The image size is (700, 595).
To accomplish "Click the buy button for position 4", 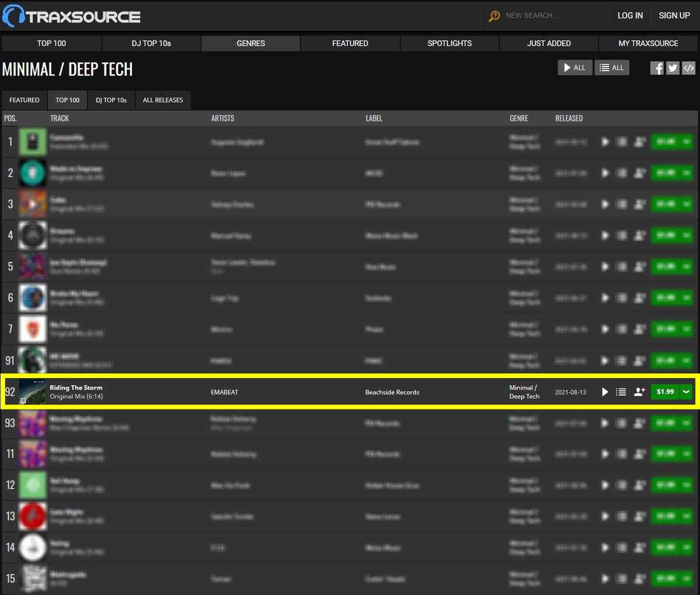I will coord(665,236).
